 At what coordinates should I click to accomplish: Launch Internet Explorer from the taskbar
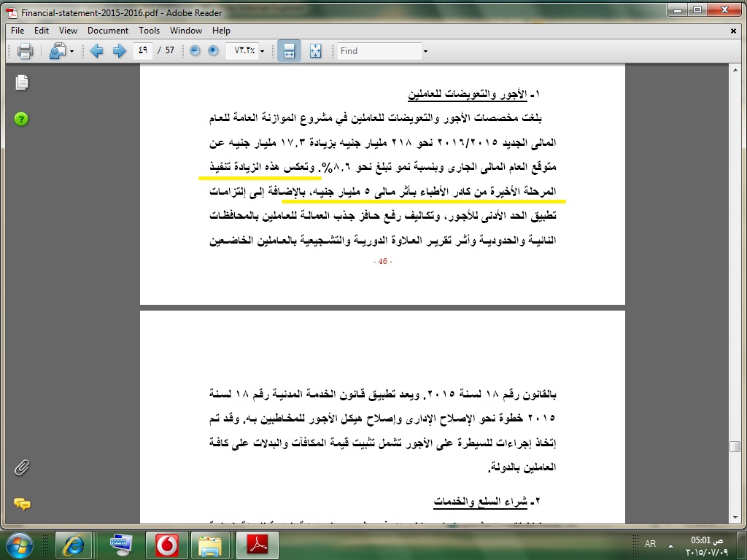tap(74, 545)
